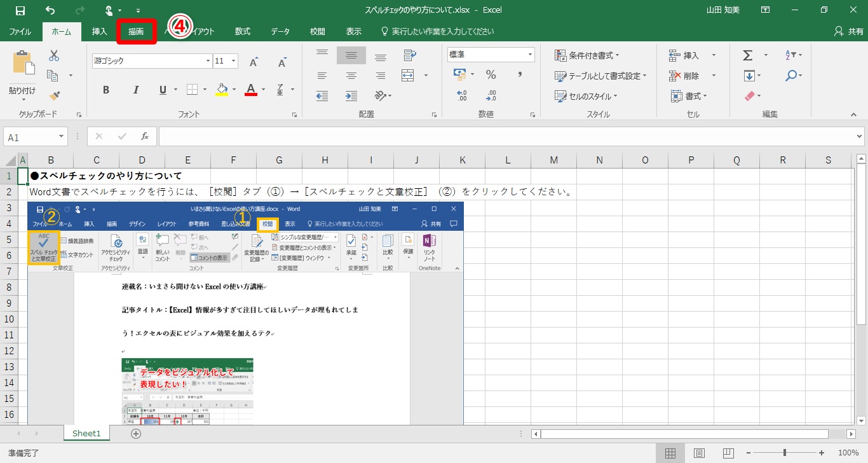Decrease decimal places
The image size is (868, 463).
tap(491, 96)
